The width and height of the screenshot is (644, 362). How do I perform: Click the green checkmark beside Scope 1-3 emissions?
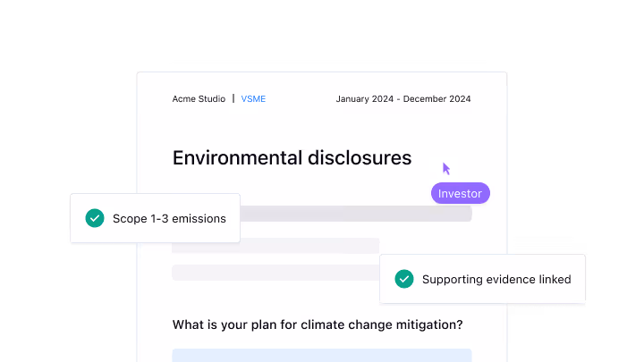pyautogui.click(x=95, y=218)
